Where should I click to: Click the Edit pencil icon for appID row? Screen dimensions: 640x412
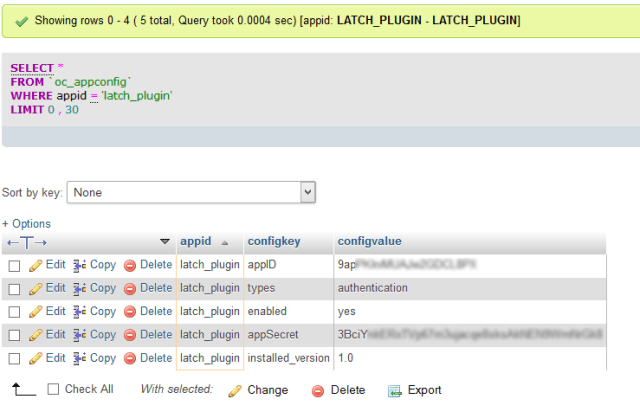pyautogui.click(x=36, y=265)
